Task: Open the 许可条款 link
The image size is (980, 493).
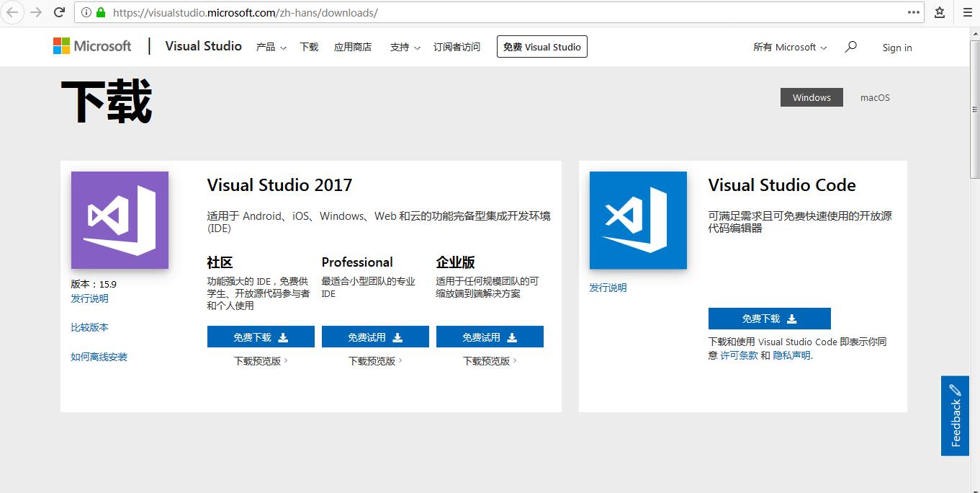Action: pyautogui.click(x=740, y=355)
